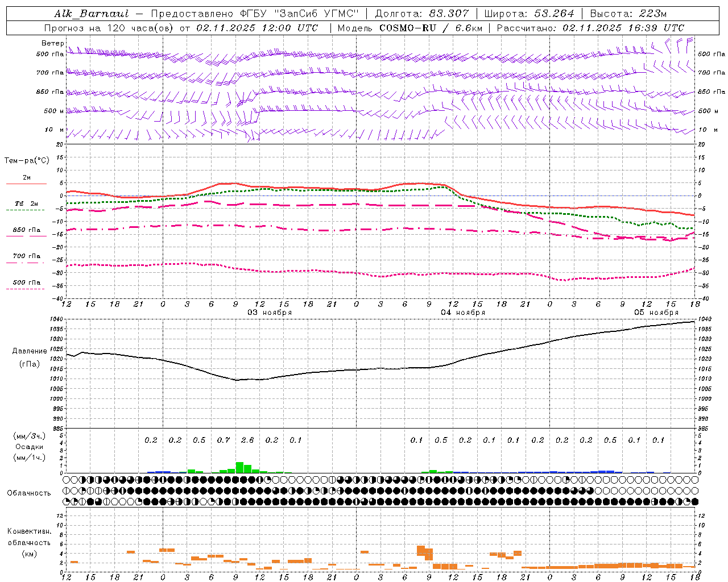This screenshot has height=582, width=728.
Task: Click the '03 ноября' date label
Action: click(x=269, y=313)
